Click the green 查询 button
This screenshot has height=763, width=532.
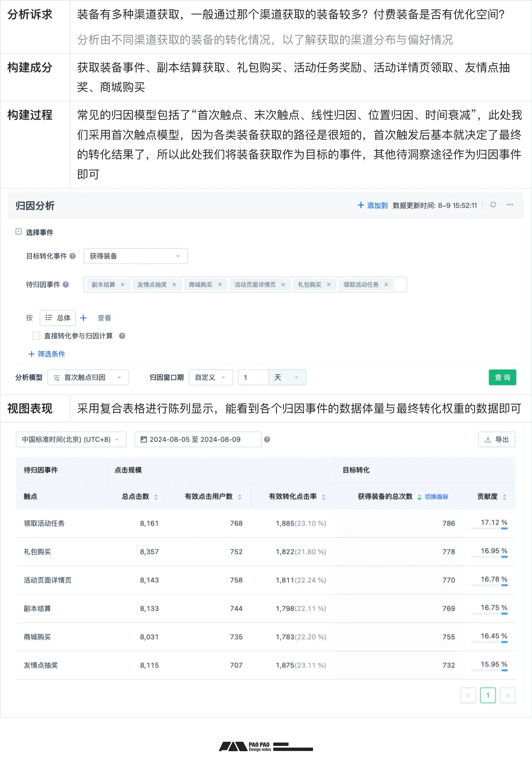502,378
